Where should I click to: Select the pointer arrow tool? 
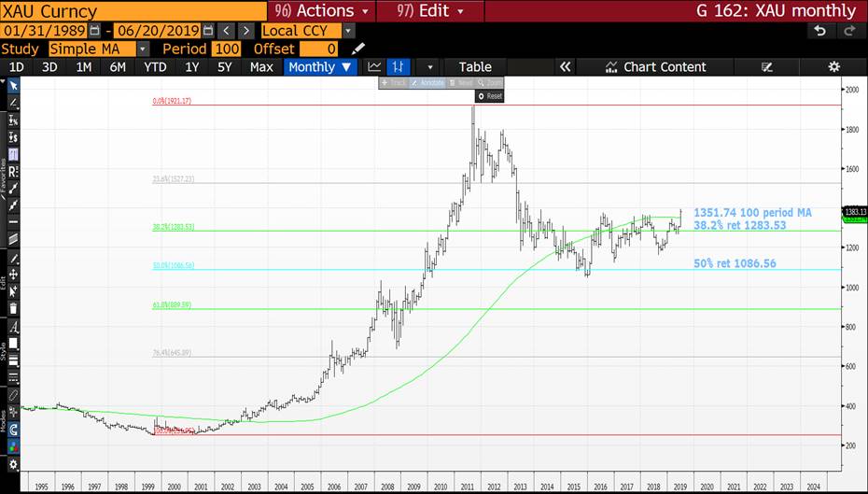pyautogui.click(x=13, y=85)
